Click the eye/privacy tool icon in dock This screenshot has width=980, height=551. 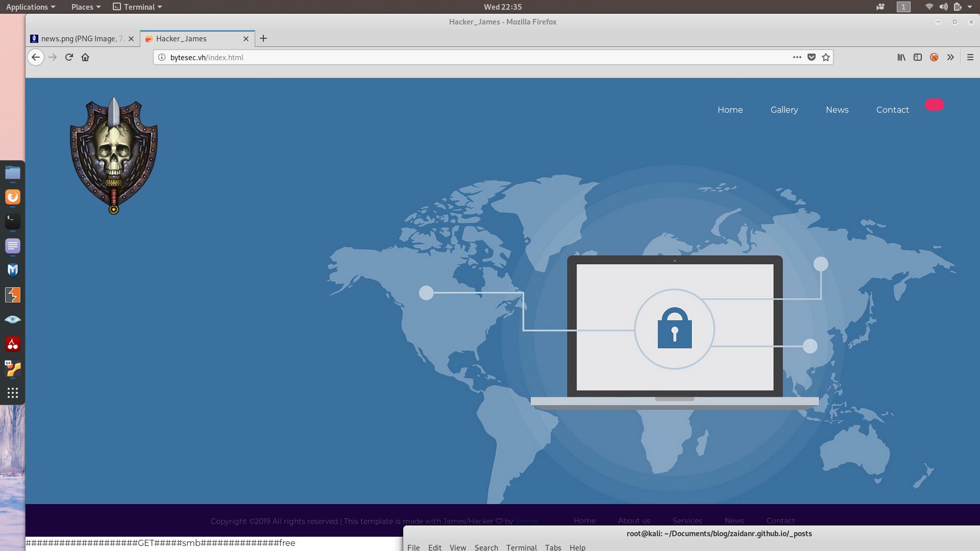click(12, 319)
